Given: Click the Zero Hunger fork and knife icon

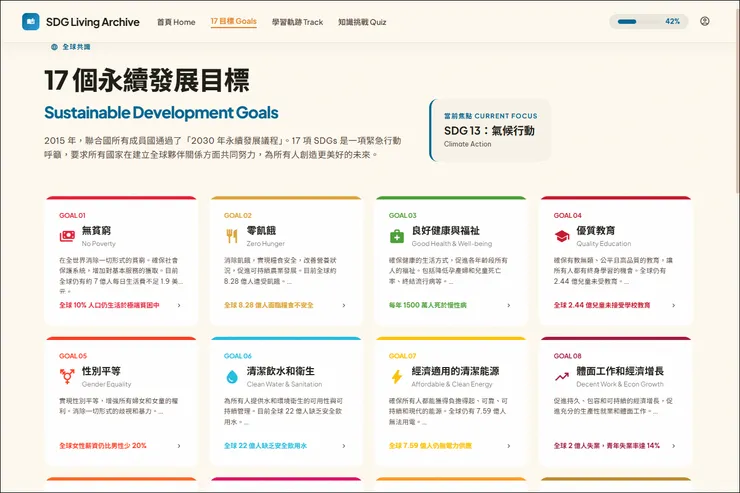Looking at the screenshot, I should [x=232, y=236].
